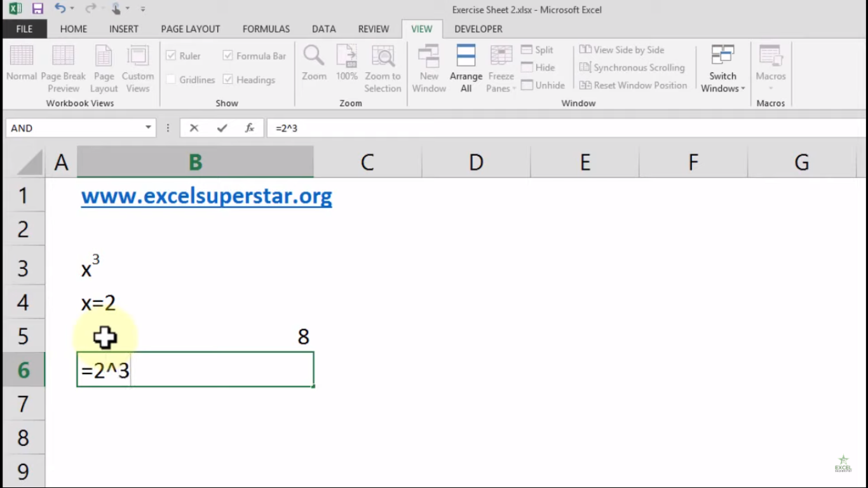The height and width of the screenshot is (488, 868).
Task: Click the active cell showing =2^3
Action: [x=195, y=370]
